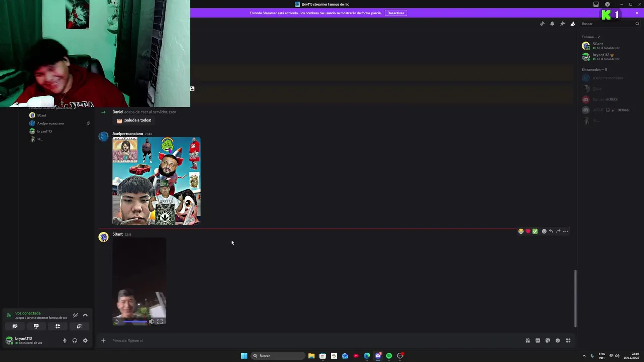644x362 pixels.
Task: Toggle noise suppression in voice panel
Action: (76, 315)
